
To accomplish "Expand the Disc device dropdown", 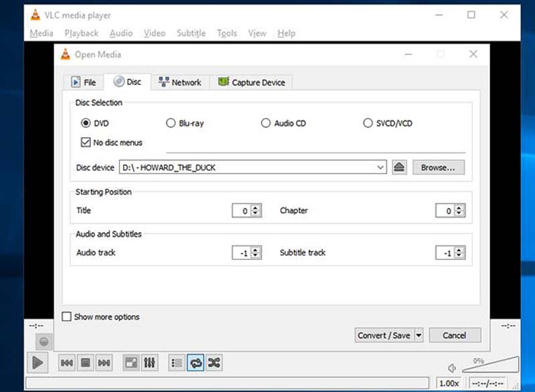I will point(380,167).
